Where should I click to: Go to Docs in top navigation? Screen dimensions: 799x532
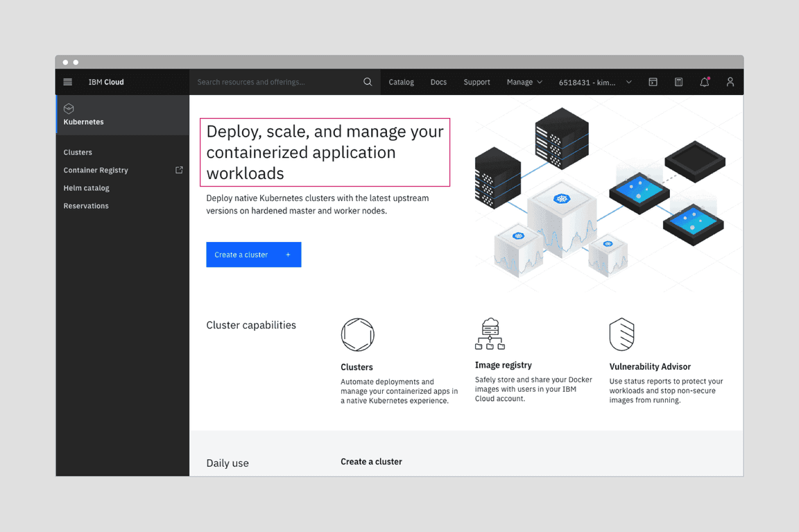pos(438,82)
